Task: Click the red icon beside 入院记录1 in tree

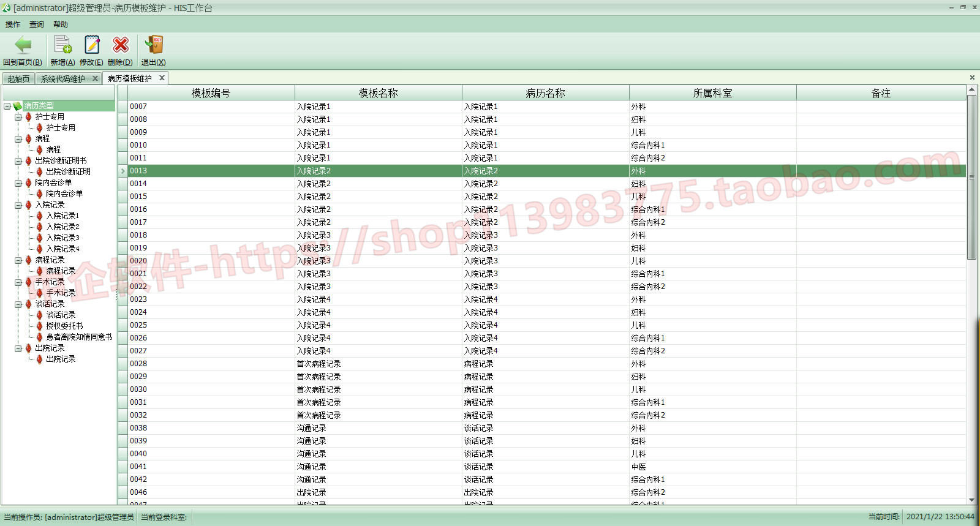Action: [40, 216]
